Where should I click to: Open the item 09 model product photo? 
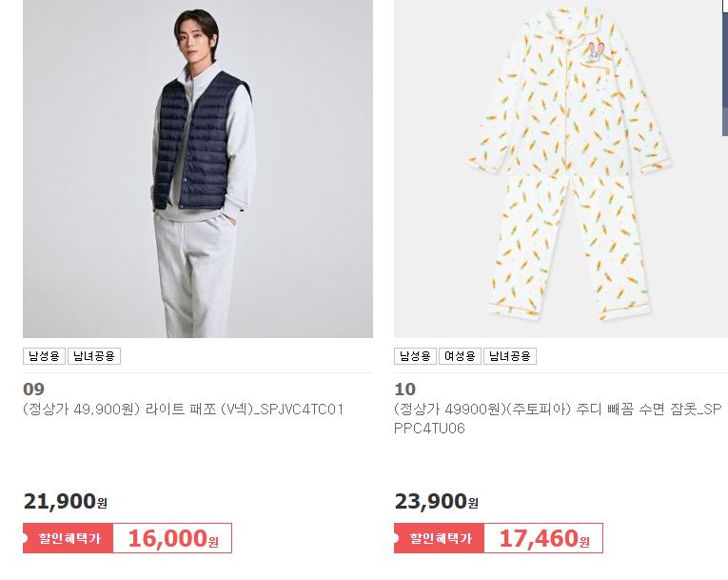click(x=198, y=169)
